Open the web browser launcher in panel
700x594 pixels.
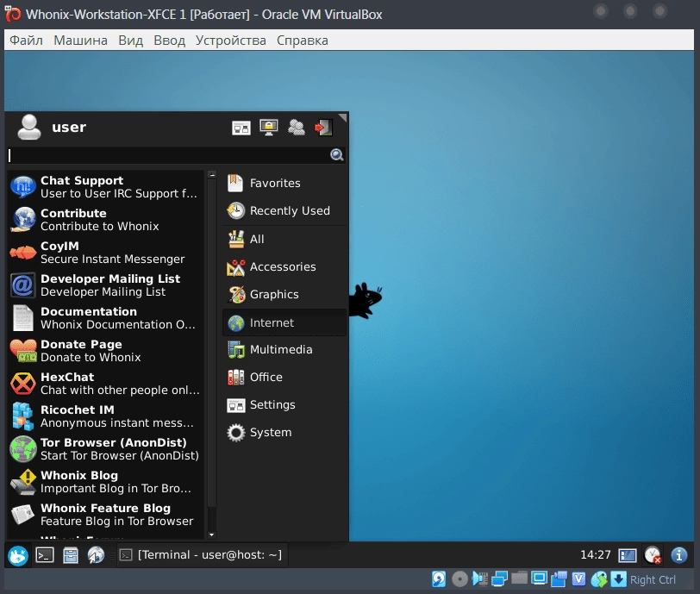click(96, 555)
